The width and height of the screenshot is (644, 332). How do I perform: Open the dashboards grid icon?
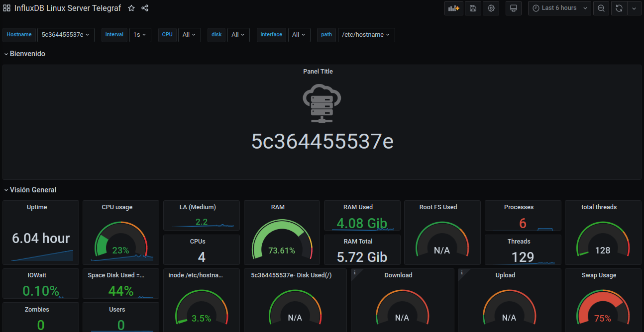[x=7, y=8]
